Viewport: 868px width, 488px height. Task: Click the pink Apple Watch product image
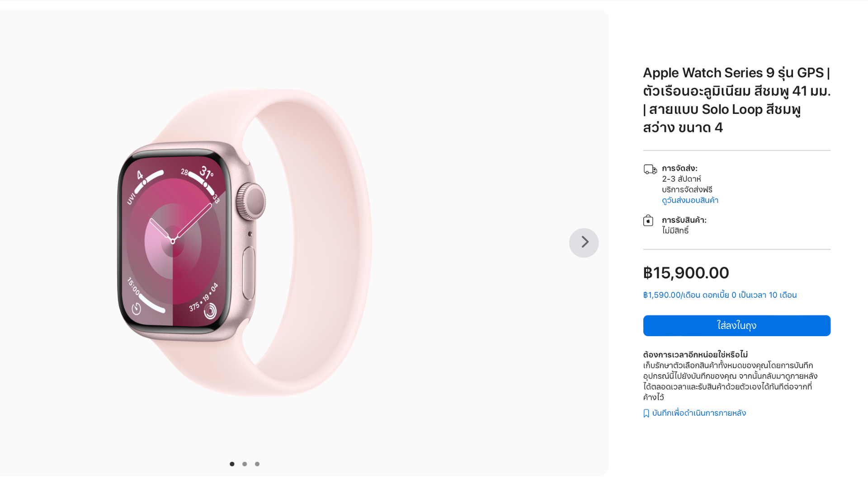click(x=244, y=243)
